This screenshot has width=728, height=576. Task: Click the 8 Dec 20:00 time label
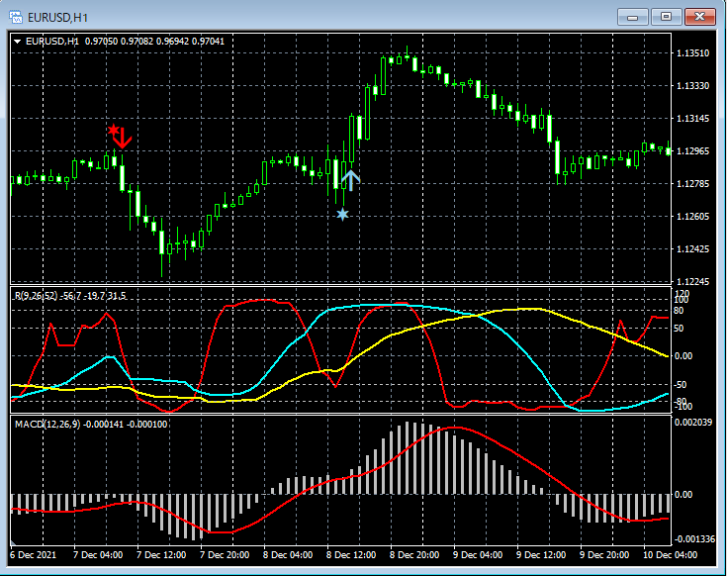coord(412,555)
